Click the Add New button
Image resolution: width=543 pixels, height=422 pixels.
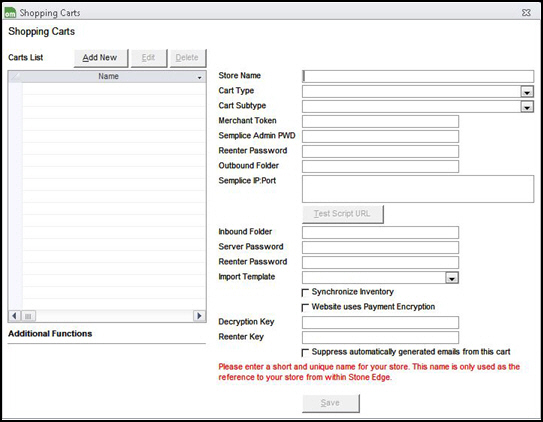[x=101, y=58]
